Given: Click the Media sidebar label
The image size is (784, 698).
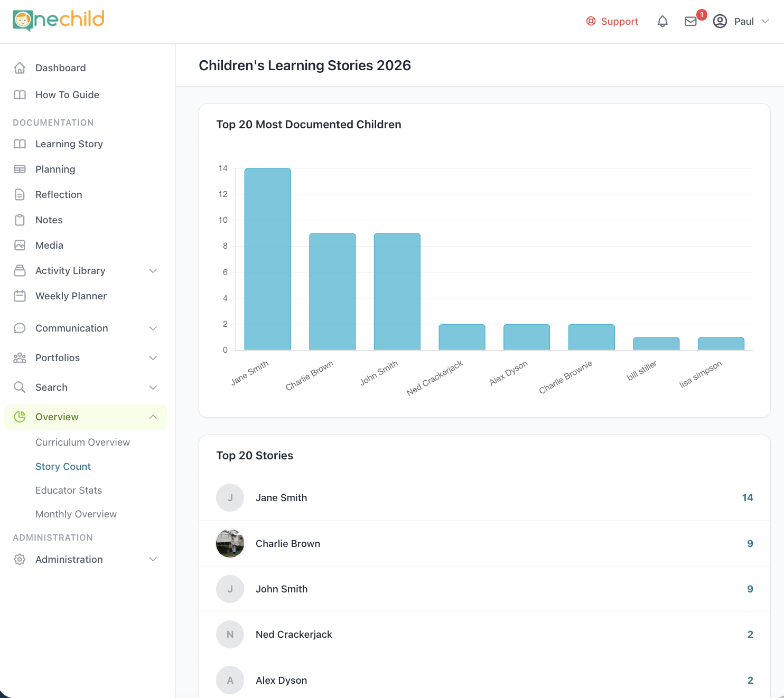Looking at the screenshot, I should [49, 246].
